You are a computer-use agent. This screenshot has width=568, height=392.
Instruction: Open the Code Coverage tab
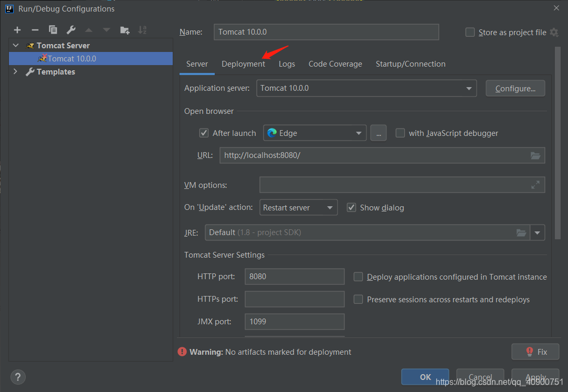click(x=335, y=64)
